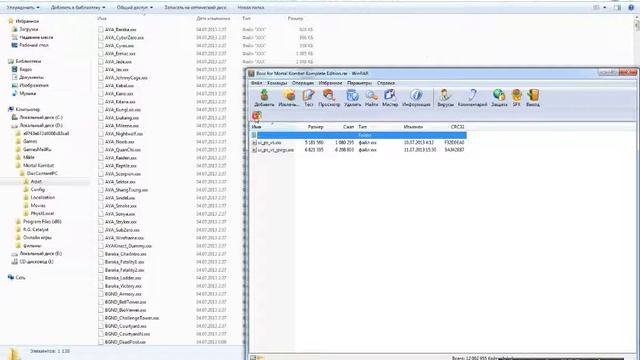Open Загрузки in the navigation pane
The width and height of the screenshot is (640, 360).
[29, 29]
